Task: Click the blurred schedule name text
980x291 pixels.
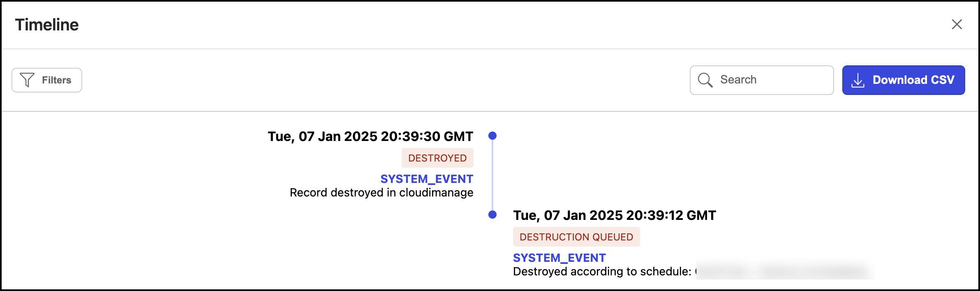Action: (x=785, y=271)
